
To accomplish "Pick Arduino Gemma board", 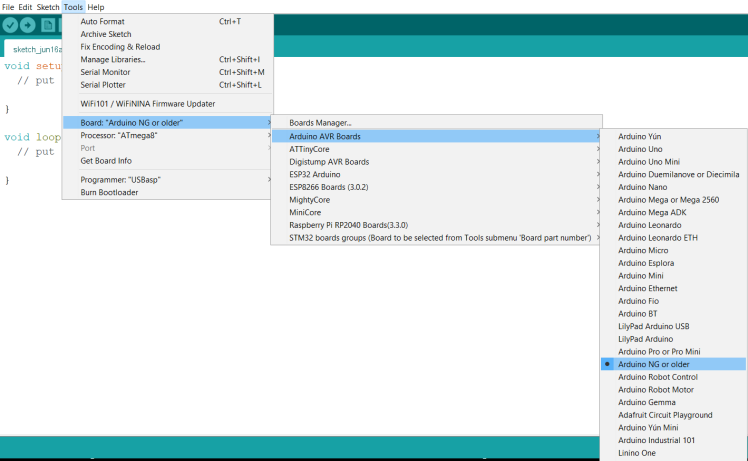I will (x=674, y=402).
